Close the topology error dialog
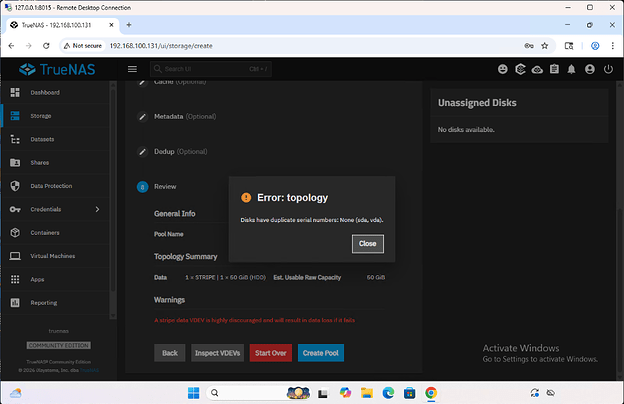Viewport: 624px width, 404px height. click(368, 244)
